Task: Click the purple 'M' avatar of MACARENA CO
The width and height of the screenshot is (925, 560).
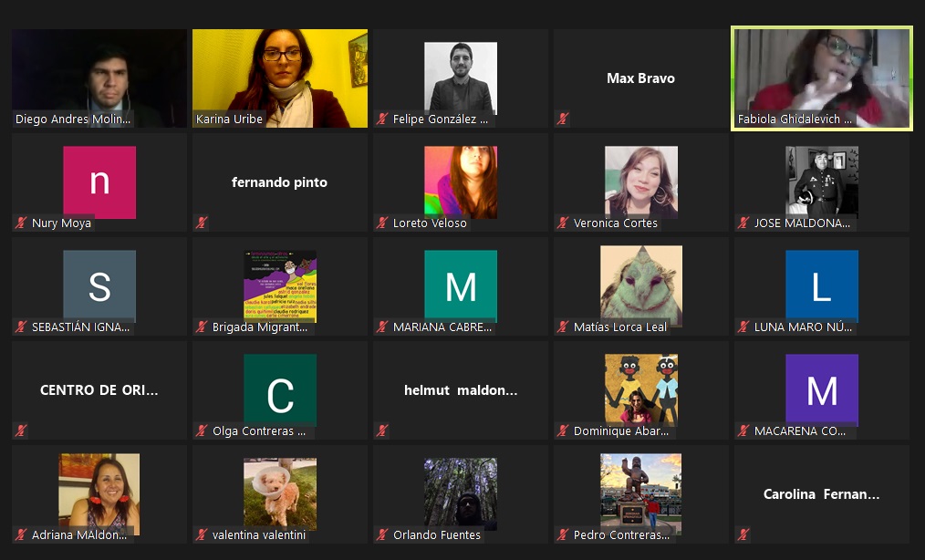Action: [x=822, y=390]
